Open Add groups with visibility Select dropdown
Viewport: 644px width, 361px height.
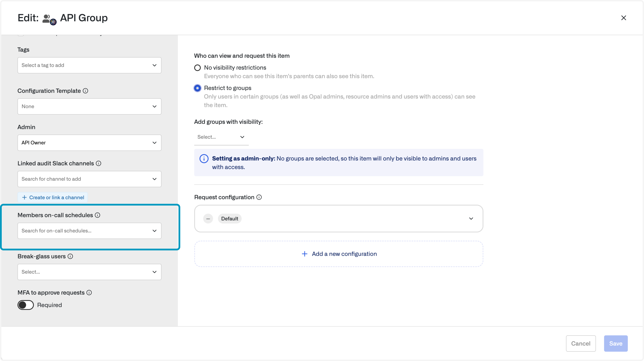[221, 137]
